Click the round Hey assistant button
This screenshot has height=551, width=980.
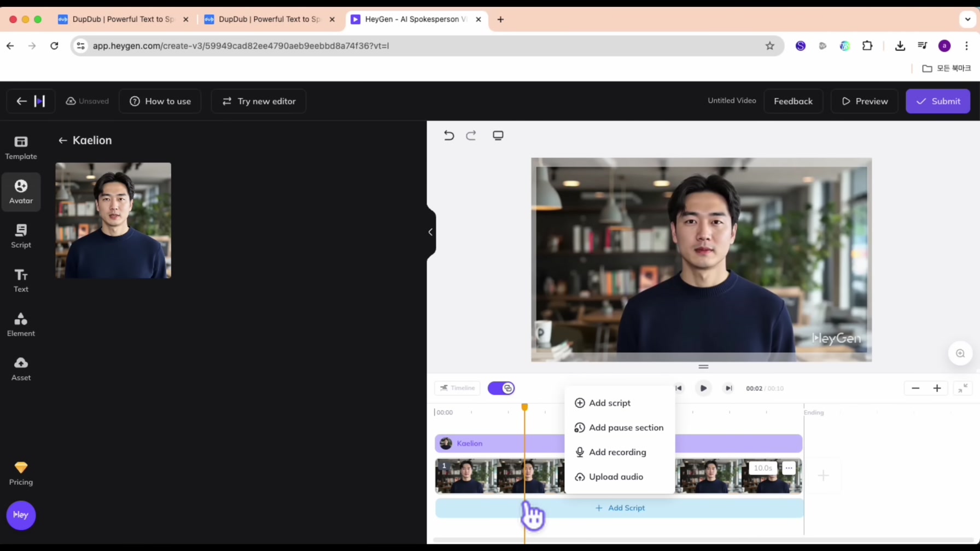point(21,515)
